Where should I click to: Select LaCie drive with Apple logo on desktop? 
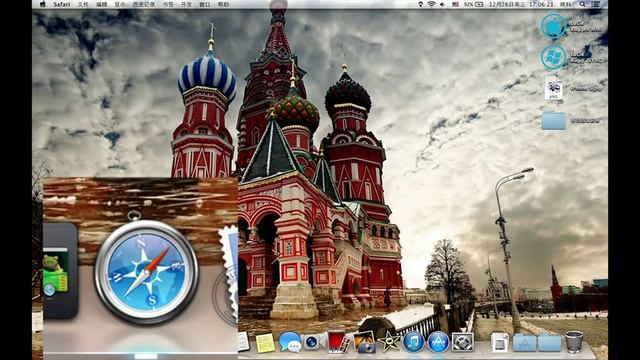coord(553,26)
